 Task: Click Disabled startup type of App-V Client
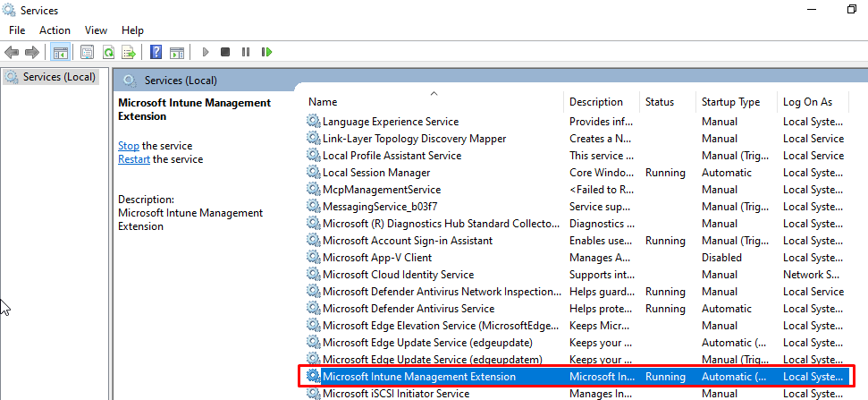pyautogui.click(x=721, y=258)
